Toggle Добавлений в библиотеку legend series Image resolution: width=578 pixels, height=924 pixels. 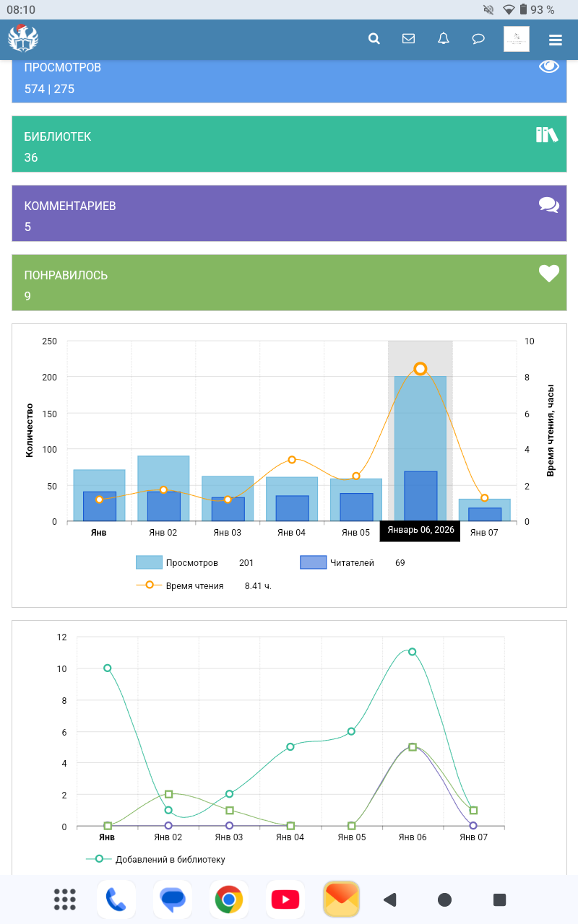point(170,859)
